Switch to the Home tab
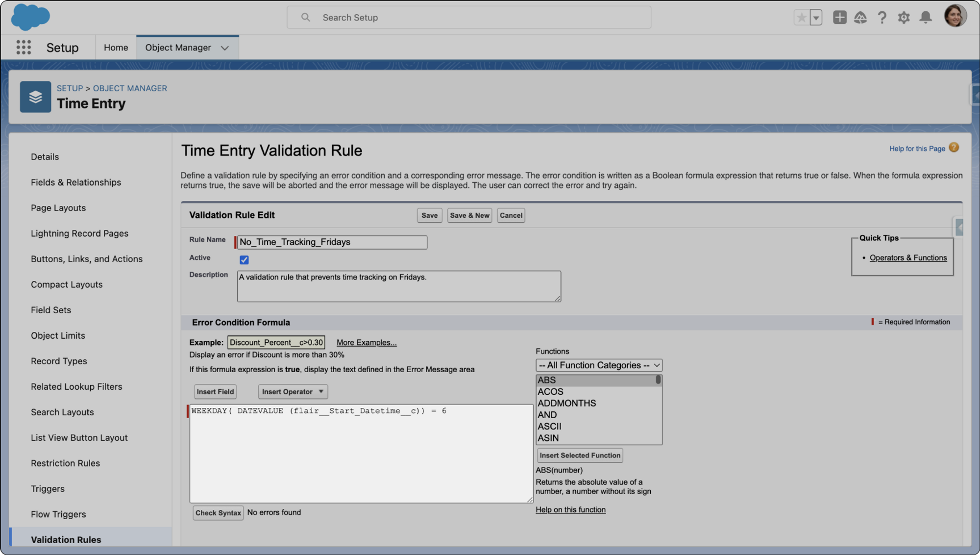The image size is (980, 555). tap(116, 48)
